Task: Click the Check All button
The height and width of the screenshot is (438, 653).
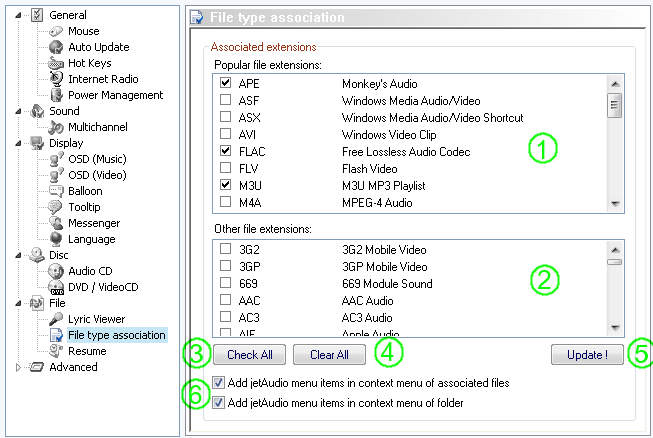Action: coord(249,355)
